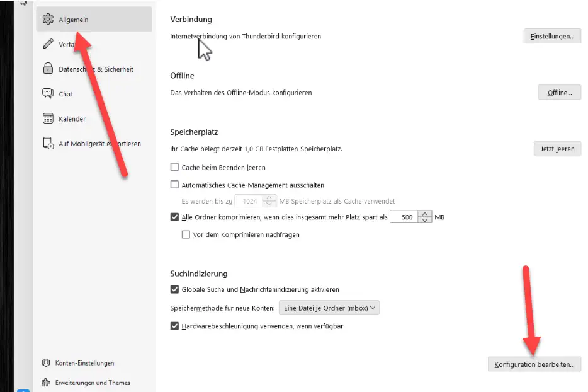Viewport: 588px width, 392px height.
Task: Open the Kalender calendar icon
Action: click(48, 118)
